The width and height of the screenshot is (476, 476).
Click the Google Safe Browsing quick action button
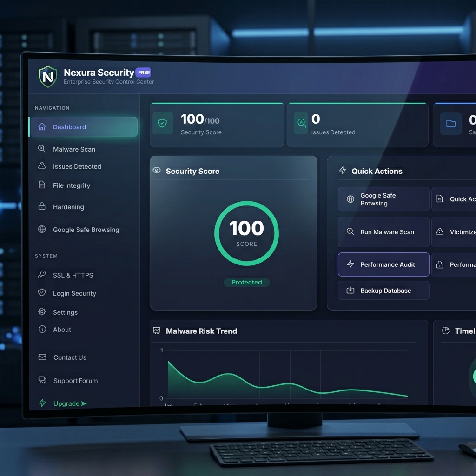(383, 199)
